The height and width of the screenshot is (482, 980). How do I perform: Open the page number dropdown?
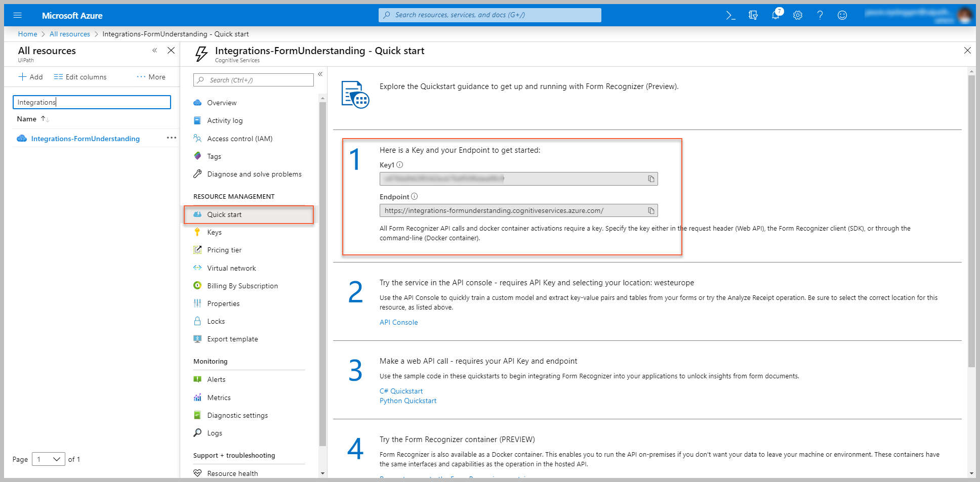pos(49,459)
